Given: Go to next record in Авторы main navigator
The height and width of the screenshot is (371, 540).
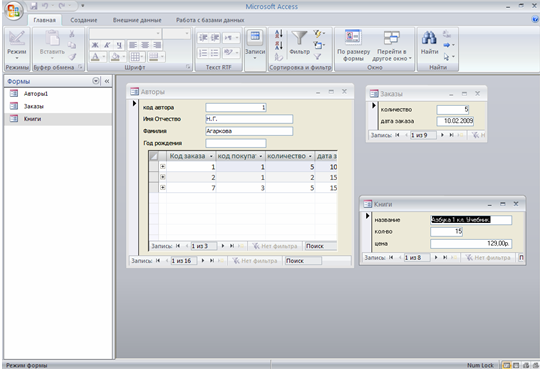Looking at the screenshot, I should 203,260.
